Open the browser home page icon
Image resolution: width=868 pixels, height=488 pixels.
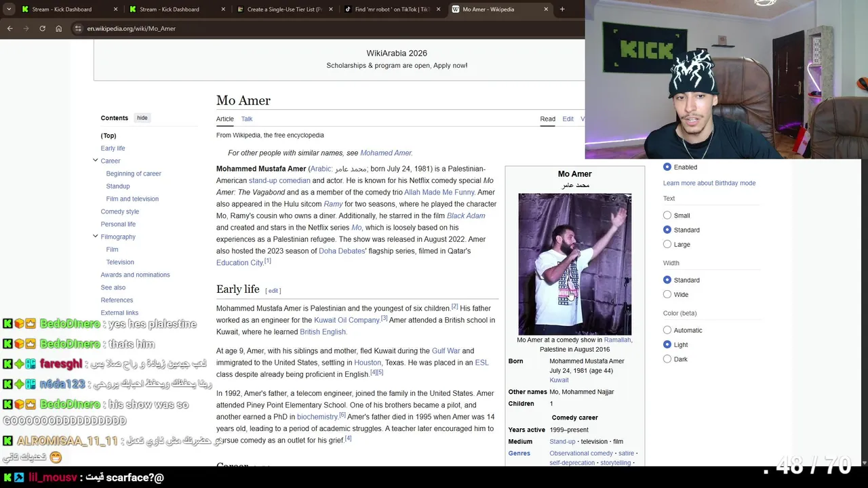58,28
